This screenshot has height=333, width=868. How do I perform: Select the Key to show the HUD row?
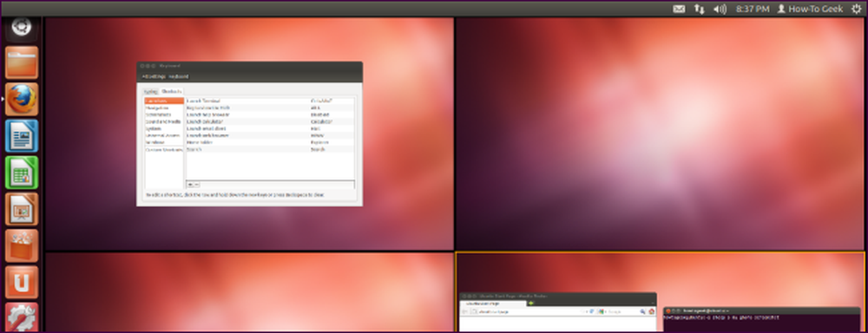coord(270,108)
